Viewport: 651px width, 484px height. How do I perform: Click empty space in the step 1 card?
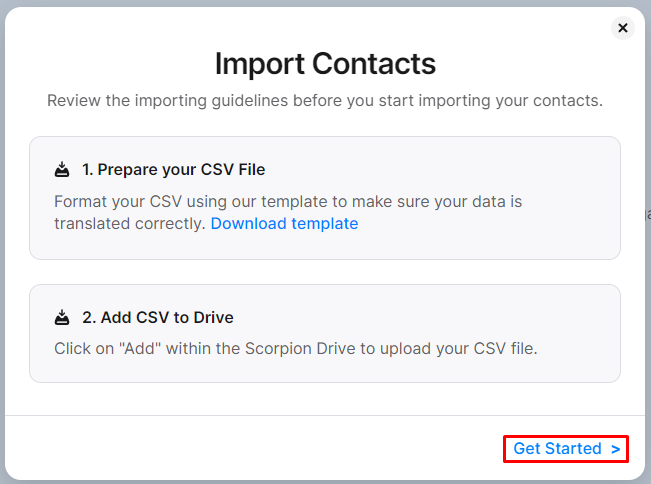click(500, 170)
